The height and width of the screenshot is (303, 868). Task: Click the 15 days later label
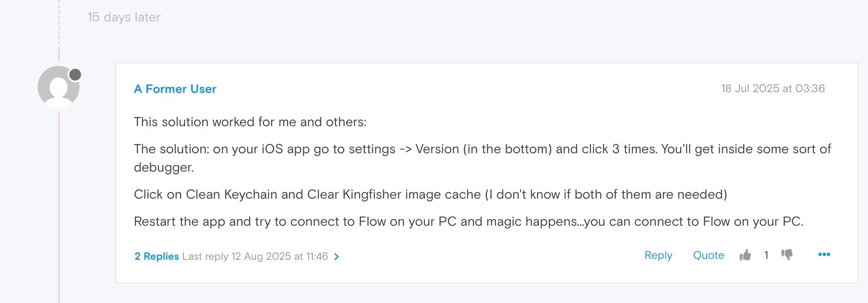tap(124, 17)
